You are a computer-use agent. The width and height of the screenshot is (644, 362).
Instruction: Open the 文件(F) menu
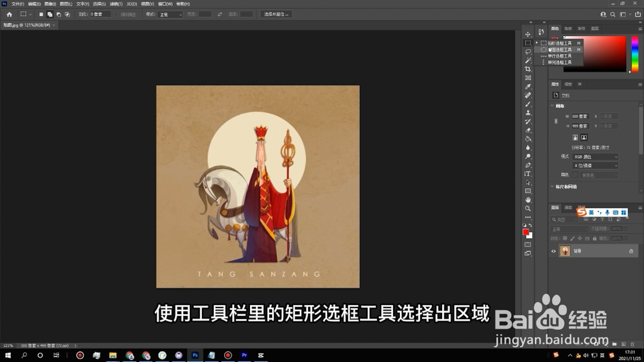coord(18,4)
